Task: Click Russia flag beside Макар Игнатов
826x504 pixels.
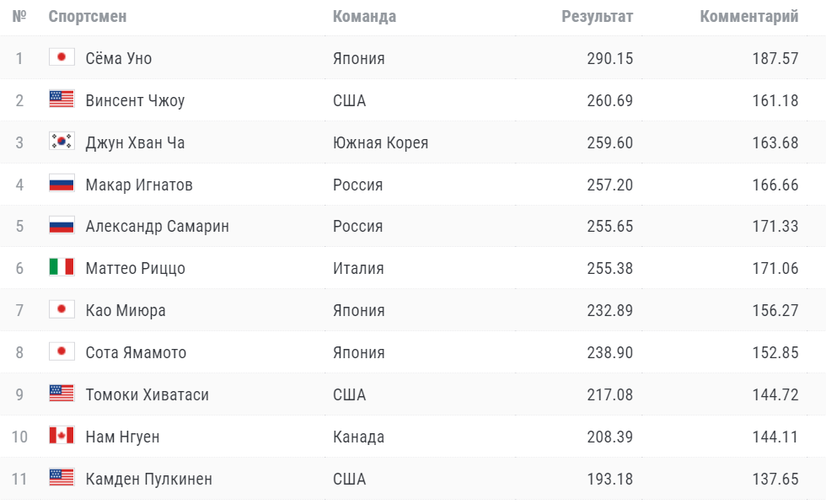Action: [x=62, y=184]
